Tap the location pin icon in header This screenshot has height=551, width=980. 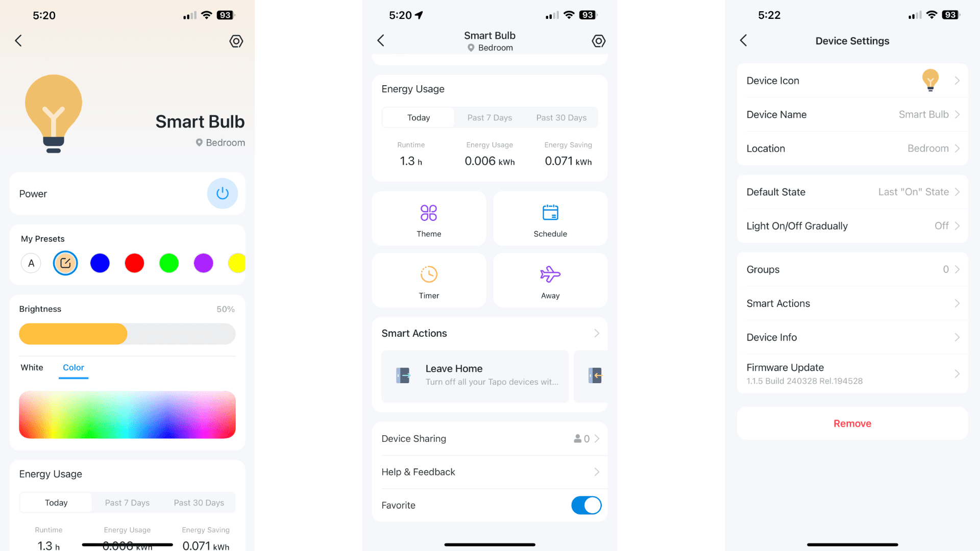coord(472,47)
